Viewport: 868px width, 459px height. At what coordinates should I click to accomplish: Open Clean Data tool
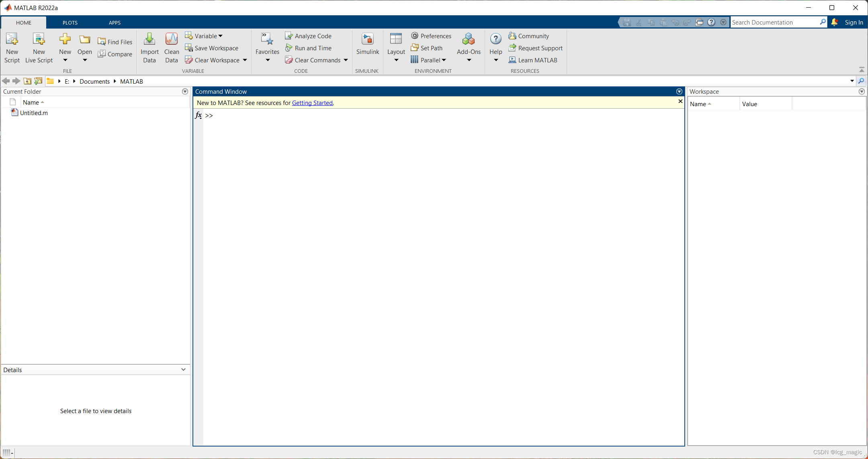click(x=172, y=48)
